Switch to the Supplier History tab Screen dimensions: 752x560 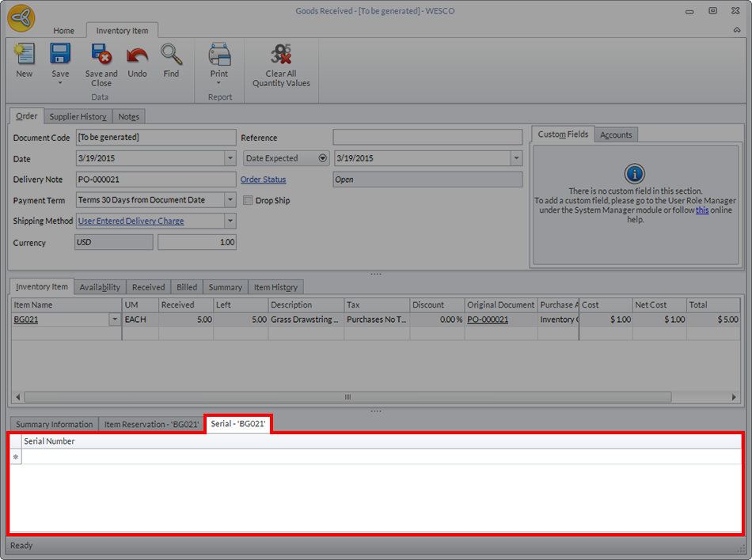point(78,117)
